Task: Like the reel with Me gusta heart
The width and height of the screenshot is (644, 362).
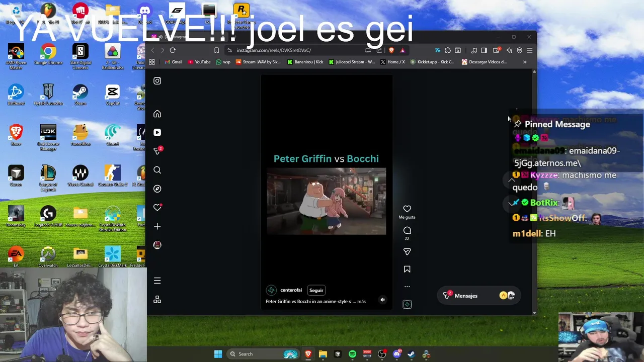Action: tap(407, 209)
